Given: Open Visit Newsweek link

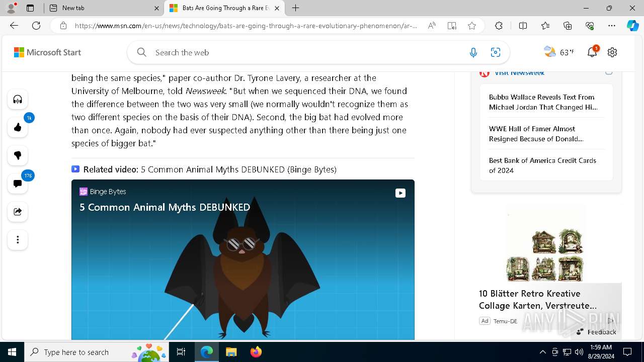Looking at the screenshot, I should click(x=519, y=72).
